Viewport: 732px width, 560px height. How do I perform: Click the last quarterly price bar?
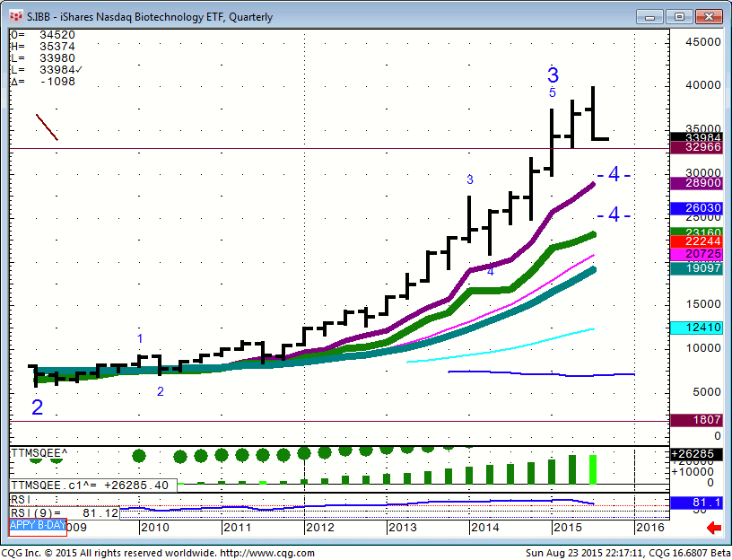595,113
